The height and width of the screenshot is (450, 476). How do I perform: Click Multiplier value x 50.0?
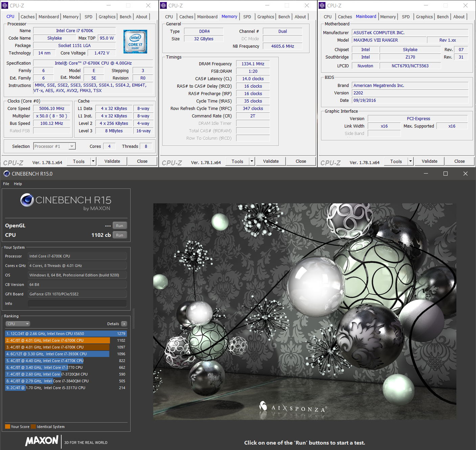[52, 116]
